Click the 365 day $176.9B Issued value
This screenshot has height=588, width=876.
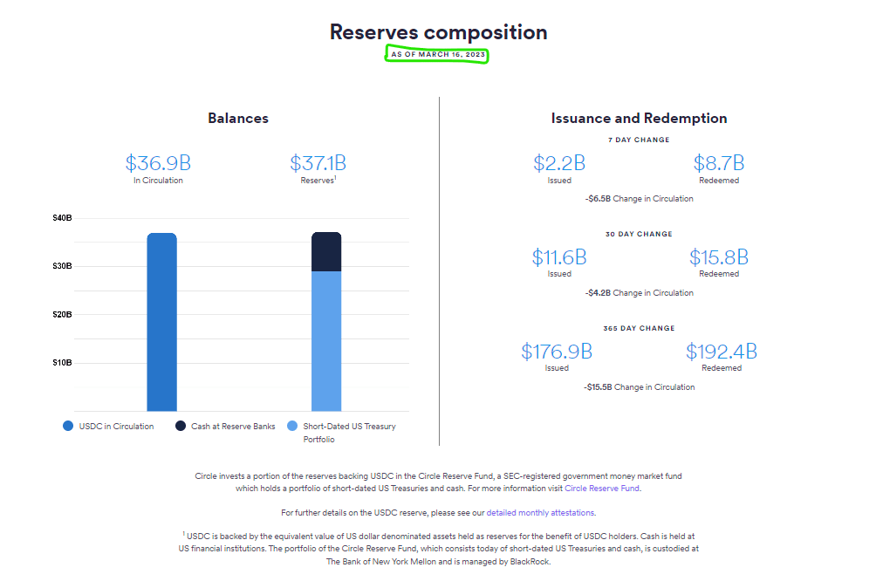tap(557, 352)
